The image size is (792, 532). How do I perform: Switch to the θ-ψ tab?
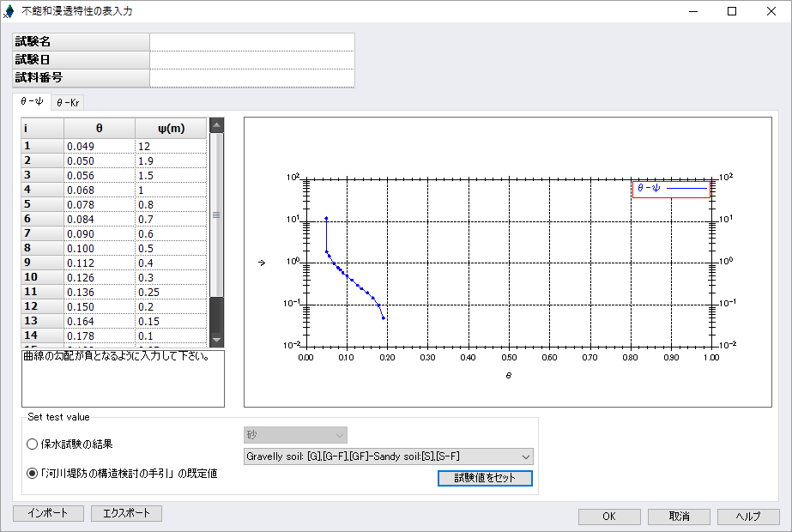[x=32, y=101]
